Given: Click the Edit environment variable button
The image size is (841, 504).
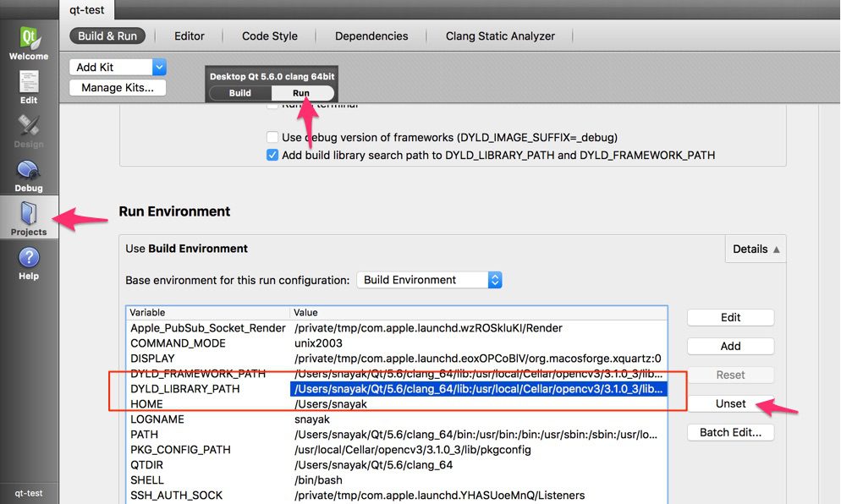Looking at the screenshot, I should point(730,317).
